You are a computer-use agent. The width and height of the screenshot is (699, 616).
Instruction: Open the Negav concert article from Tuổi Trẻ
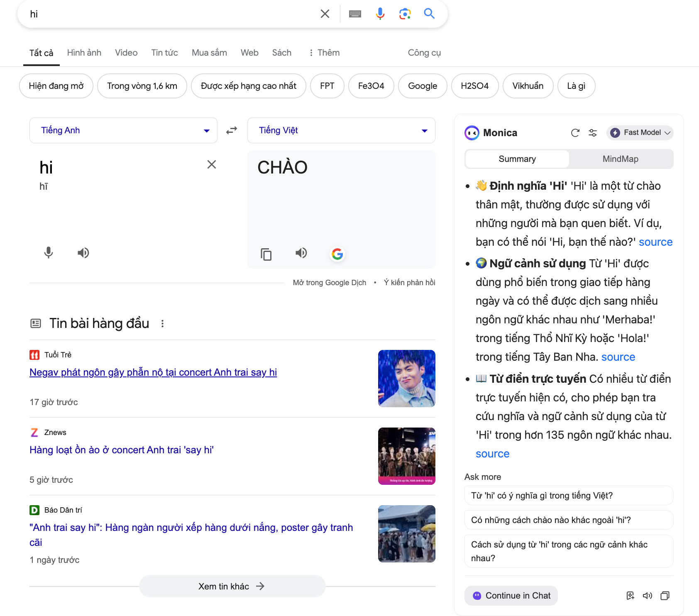click(x=153, y=372)
